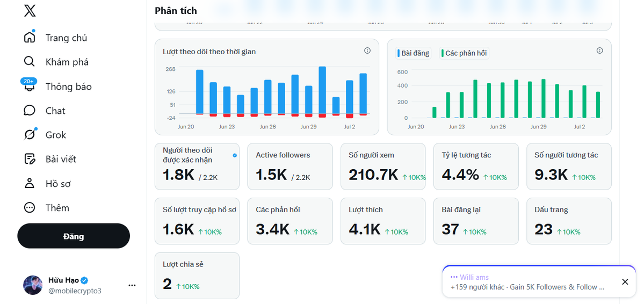Click 600 axis label on posts chart
This screenshot has height=304, width=644.
(402, 72)
